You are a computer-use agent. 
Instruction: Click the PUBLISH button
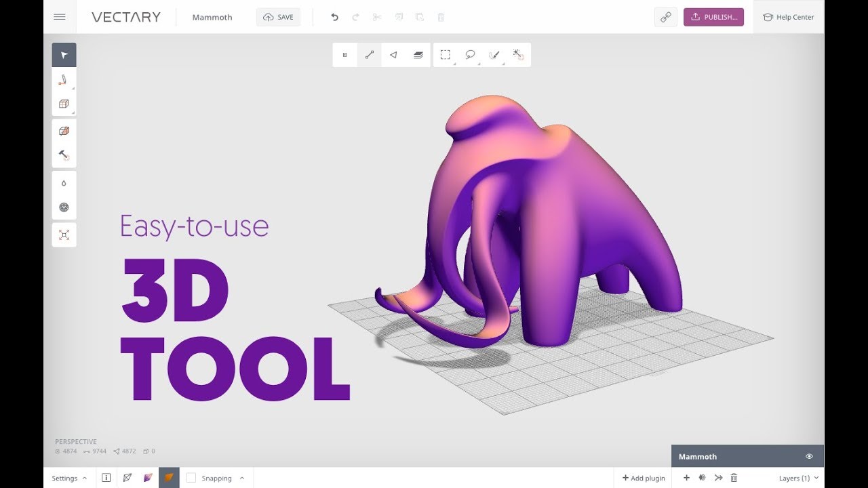(x=714, y=17)
